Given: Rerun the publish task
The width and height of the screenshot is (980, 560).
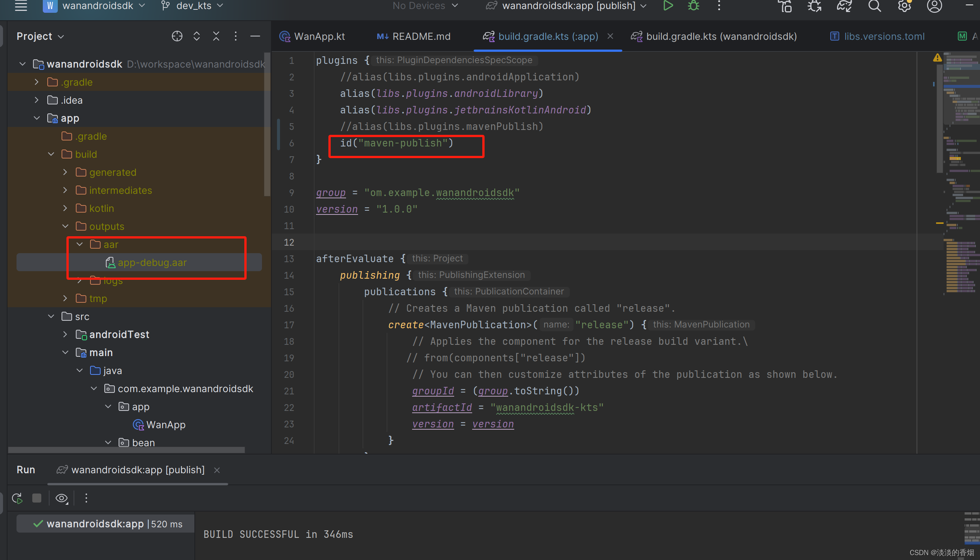Looking at the screenshot, I should pyautogui.click(x=17, y=498).
